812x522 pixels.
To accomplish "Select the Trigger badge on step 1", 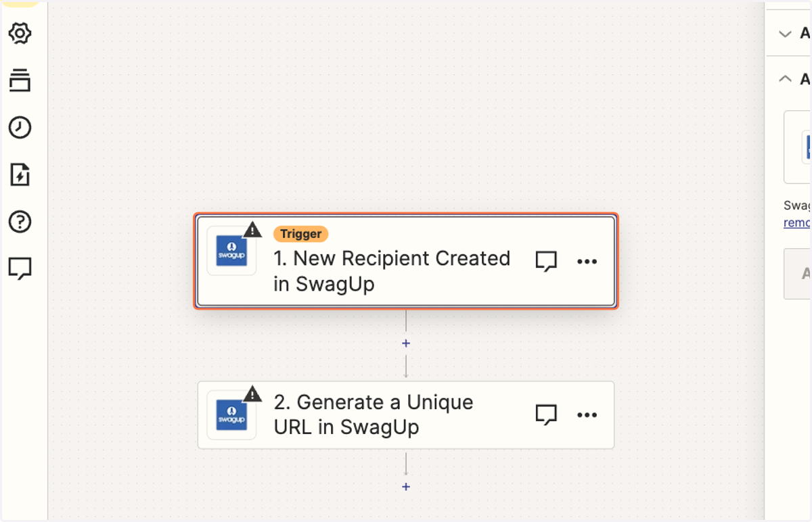I will (301, 234).
